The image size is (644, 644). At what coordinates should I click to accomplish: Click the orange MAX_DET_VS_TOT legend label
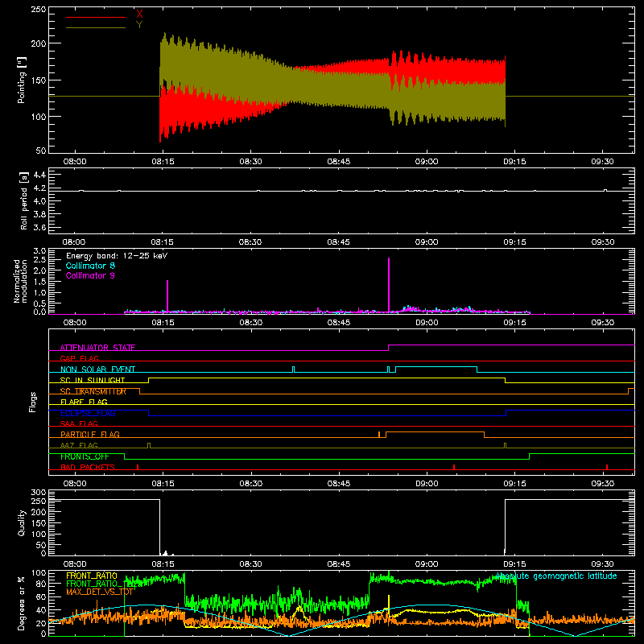100,592
